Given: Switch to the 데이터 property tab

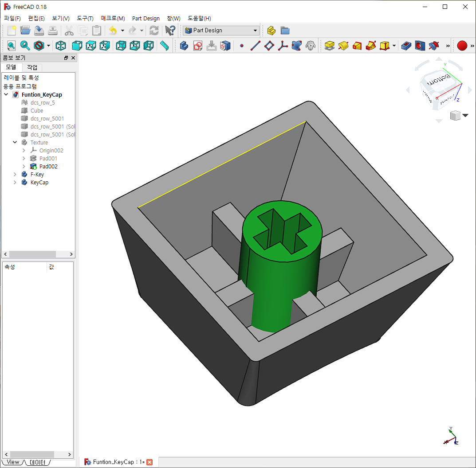Looking at the screenshot, I should (38, 462).
